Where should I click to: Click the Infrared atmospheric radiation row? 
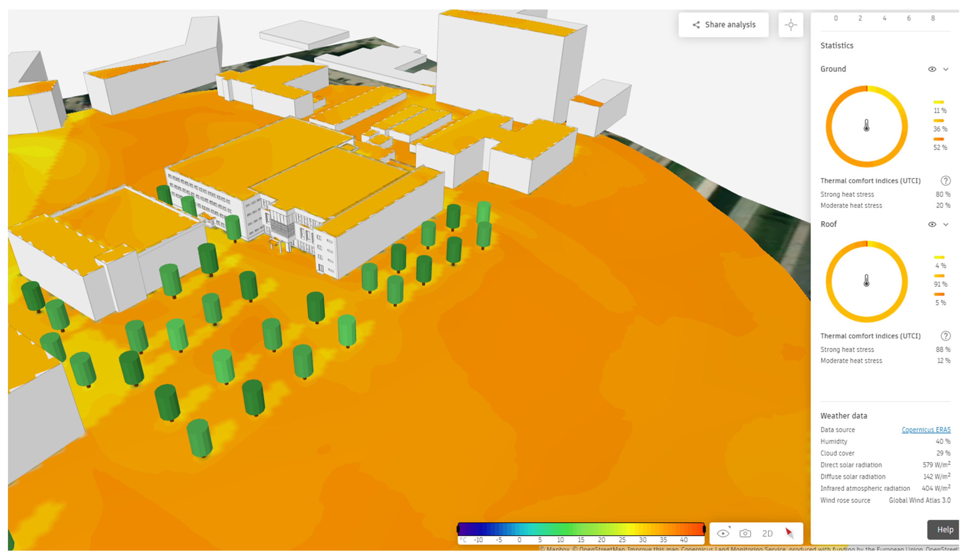[x=885, y=489]
